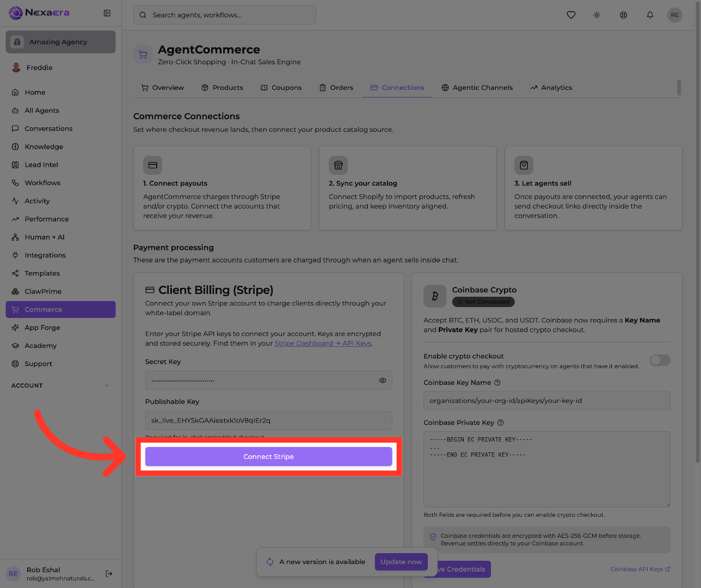The width and height of the screenshot is (701, 588).
Task: Switch to the Overview tab
Action: pyautogui.click(x=162, y=88)
